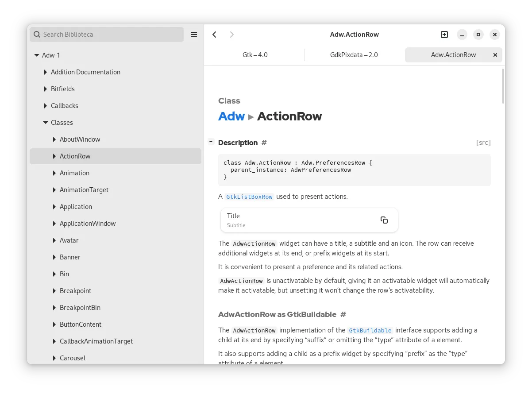
Task: Click the forward navigation arrow
Action: tap(232, 35)
